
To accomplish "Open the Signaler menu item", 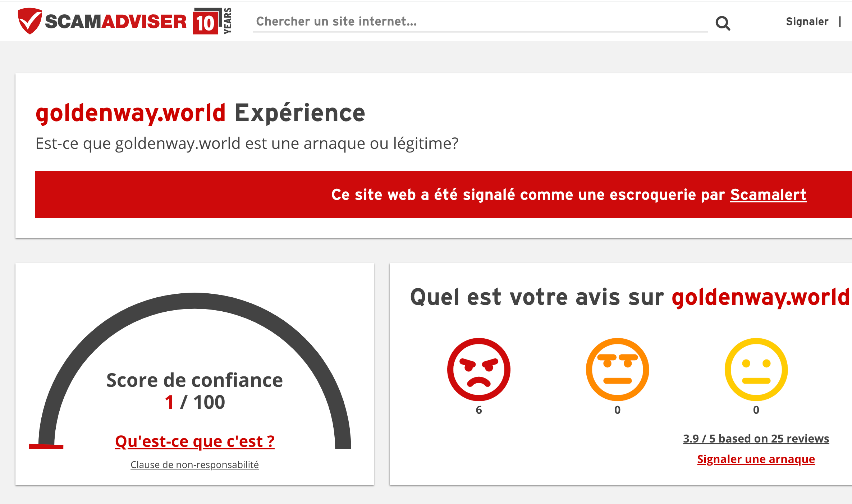I will pyautogui.click(x=807, y=22).
